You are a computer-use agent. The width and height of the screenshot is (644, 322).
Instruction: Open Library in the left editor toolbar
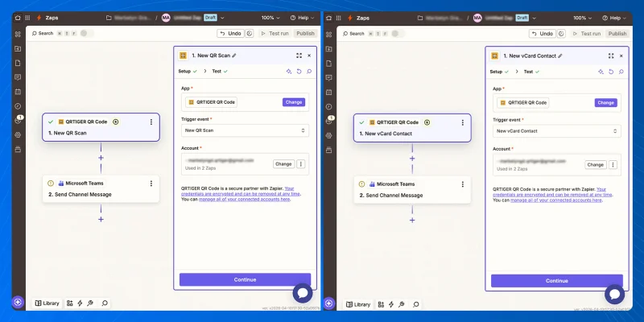pos(47,303)
